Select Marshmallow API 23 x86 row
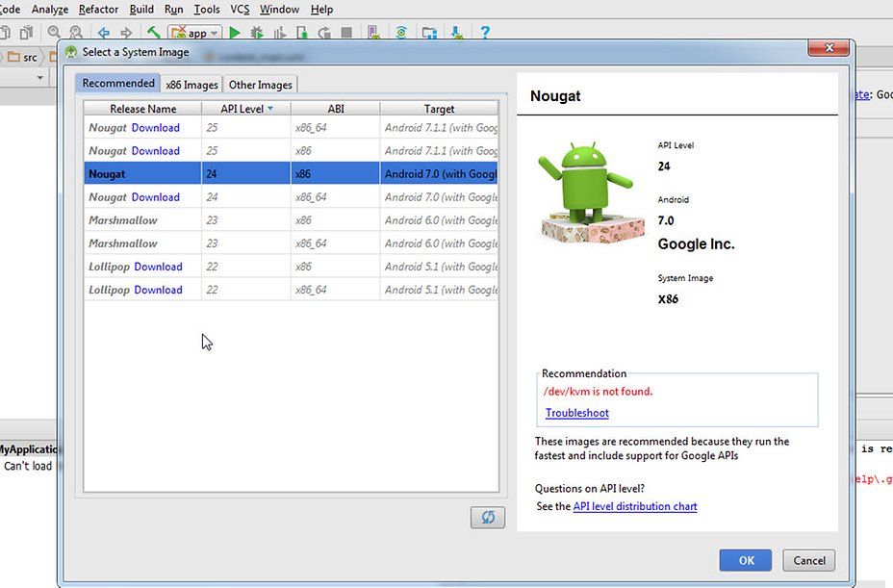The image size is (893, 588). [x=291, y=220]
